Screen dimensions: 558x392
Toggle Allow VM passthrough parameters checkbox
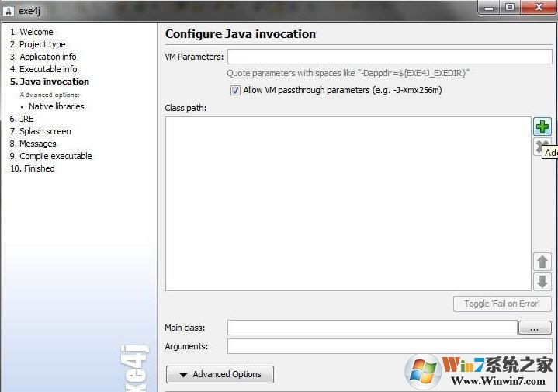(235, 91)
